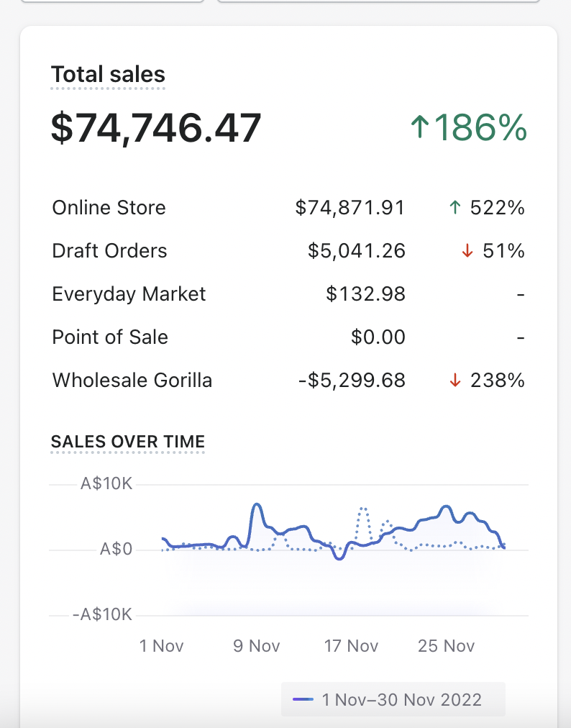Click the 1 Nov–30 Nov 2022 legend button
The image size is (571, 728).
pyautogui.click(x=393, y=699)
